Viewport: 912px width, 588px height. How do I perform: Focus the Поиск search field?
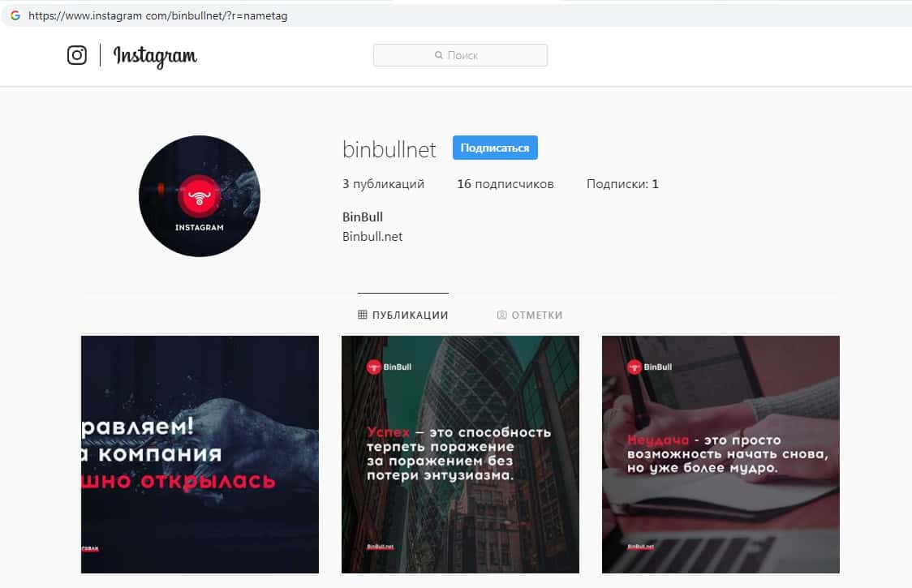click(460, 55)
